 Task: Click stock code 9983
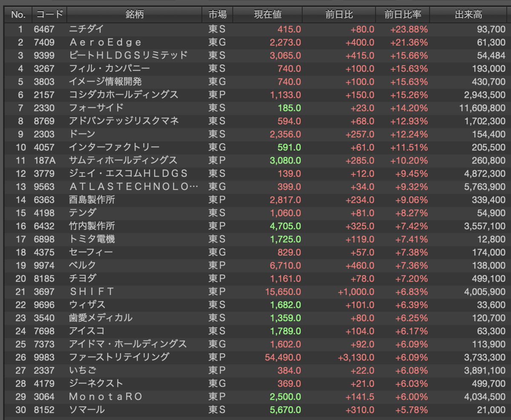[44, 357]
